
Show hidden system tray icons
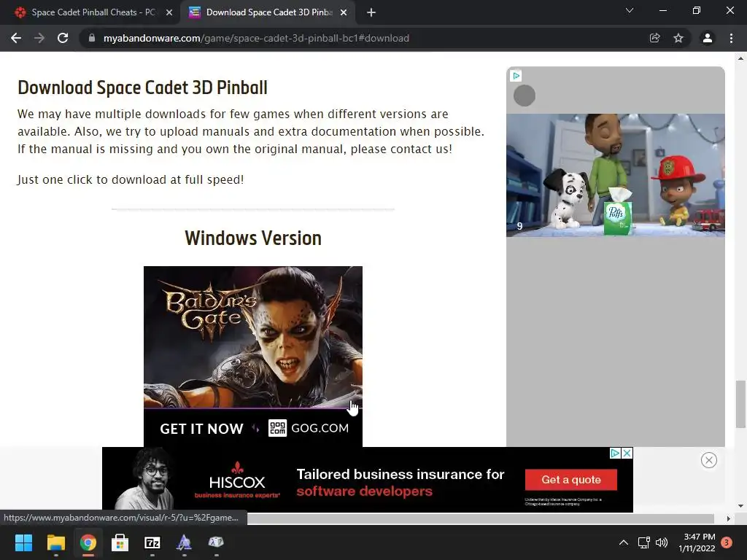(x=624, y=542)
